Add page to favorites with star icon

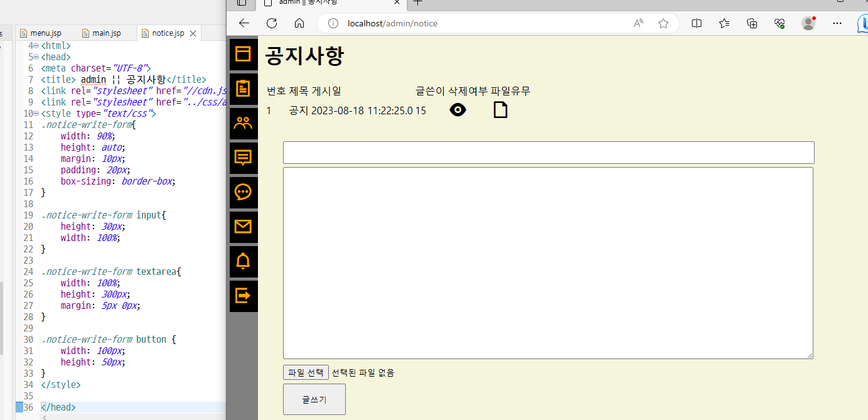point(663,23)
